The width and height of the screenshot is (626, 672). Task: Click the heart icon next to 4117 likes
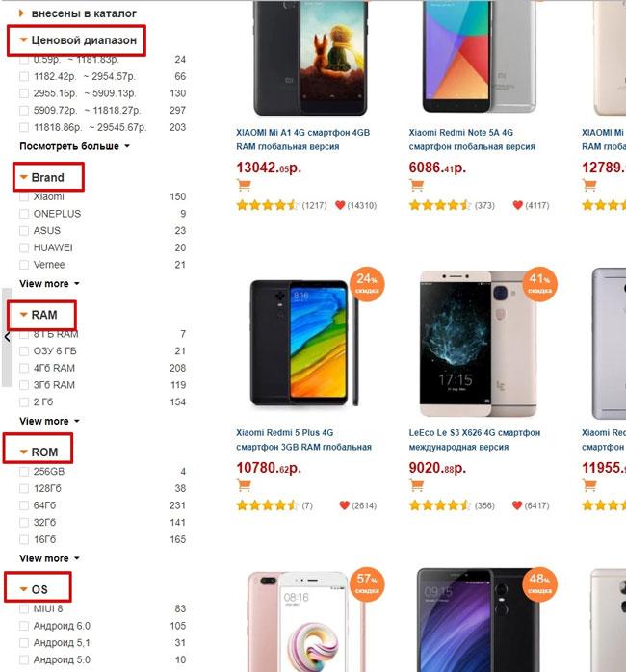[x=517, y=205]
